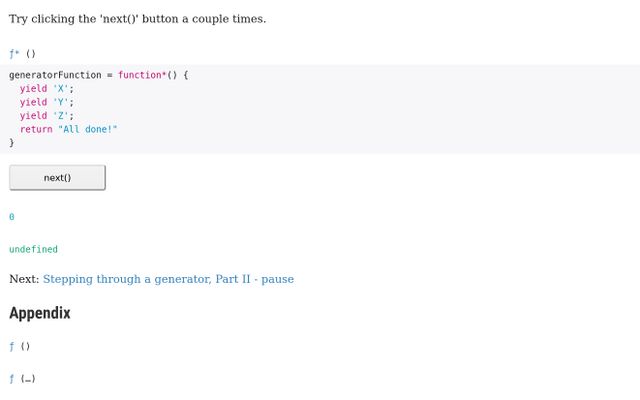640x400 pixels.
Task: Click the function* keyword in the code
Action: pyautogui.click(x=142, y=75)
